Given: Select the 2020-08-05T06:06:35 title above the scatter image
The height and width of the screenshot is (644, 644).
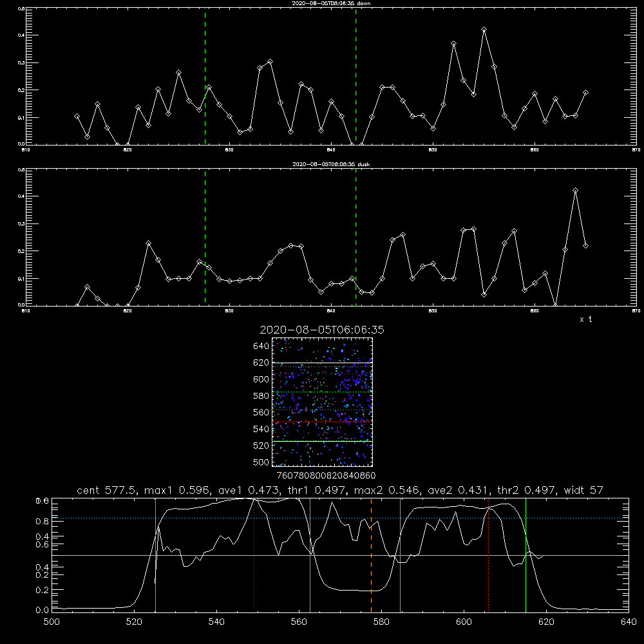Looking at the screenshot, I should click(322, 330).
